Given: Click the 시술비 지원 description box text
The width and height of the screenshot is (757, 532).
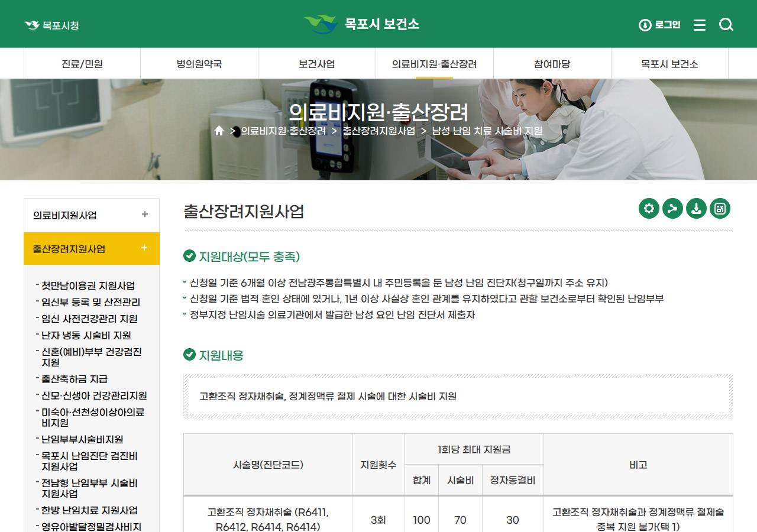Looking at the screenshot, I should [328, 396].
